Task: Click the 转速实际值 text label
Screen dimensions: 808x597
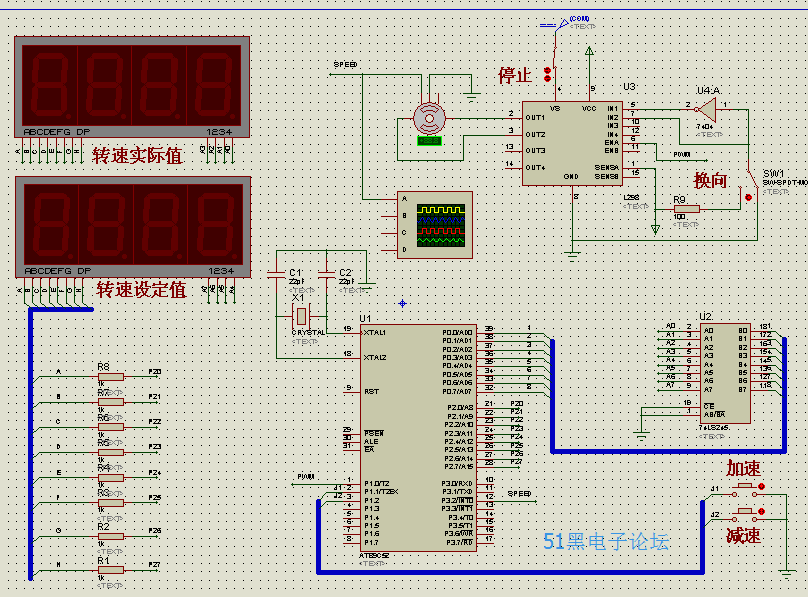Action: coord(138,156)
